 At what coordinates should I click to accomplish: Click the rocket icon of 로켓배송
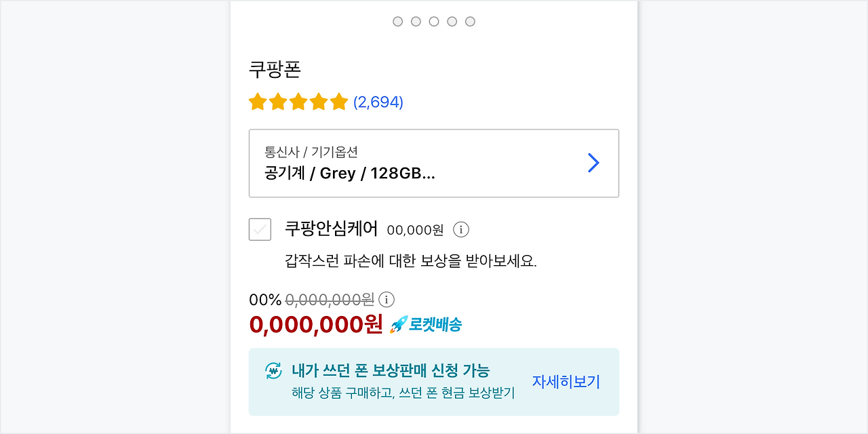click(x=399, y=324)
